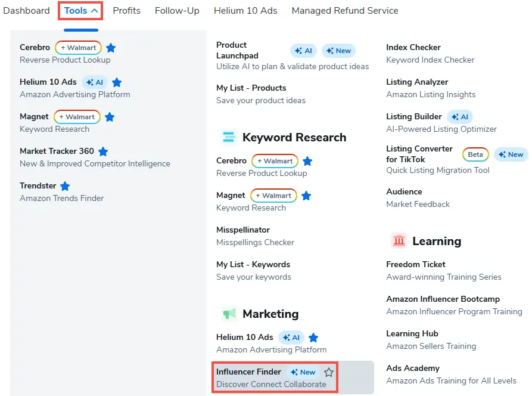The height and width of the screenshot is (396, 532).
Task: Click the AI badge on Listing Builder
Action: click(459, 116)
